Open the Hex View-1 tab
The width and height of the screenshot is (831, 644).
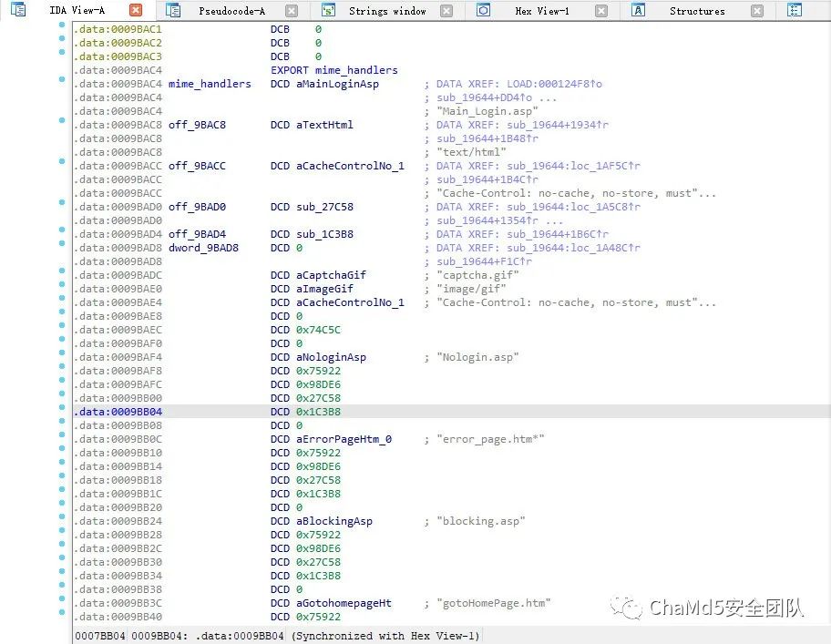click(x=542, y=11)
